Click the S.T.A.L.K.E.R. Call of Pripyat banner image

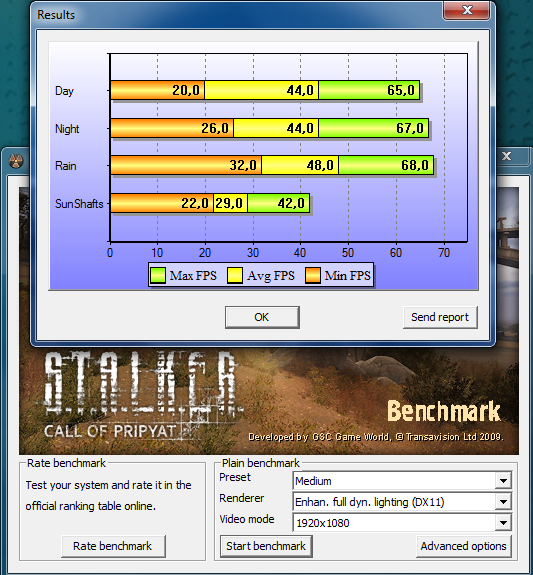[269, 400]
